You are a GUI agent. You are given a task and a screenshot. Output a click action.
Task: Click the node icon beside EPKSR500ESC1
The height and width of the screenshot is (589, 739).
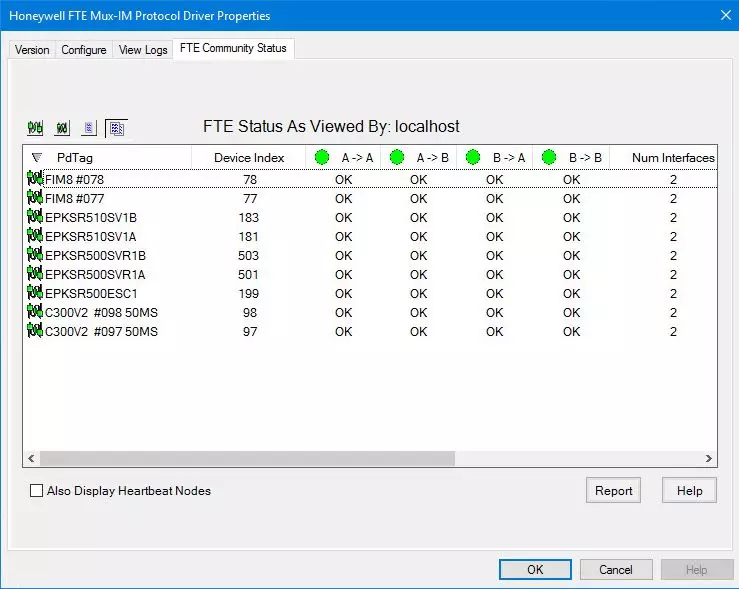point(35,293)
